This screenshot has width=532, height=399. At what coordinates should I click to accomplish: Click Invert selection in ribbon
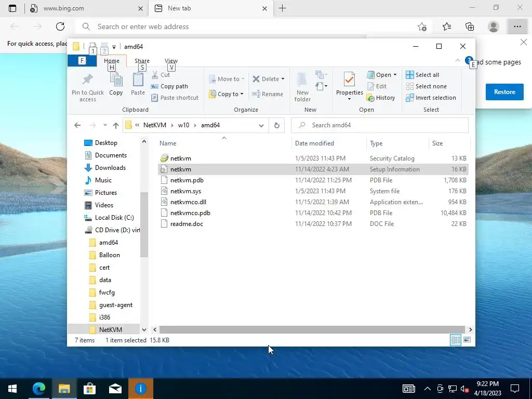(x=431, y=98)
